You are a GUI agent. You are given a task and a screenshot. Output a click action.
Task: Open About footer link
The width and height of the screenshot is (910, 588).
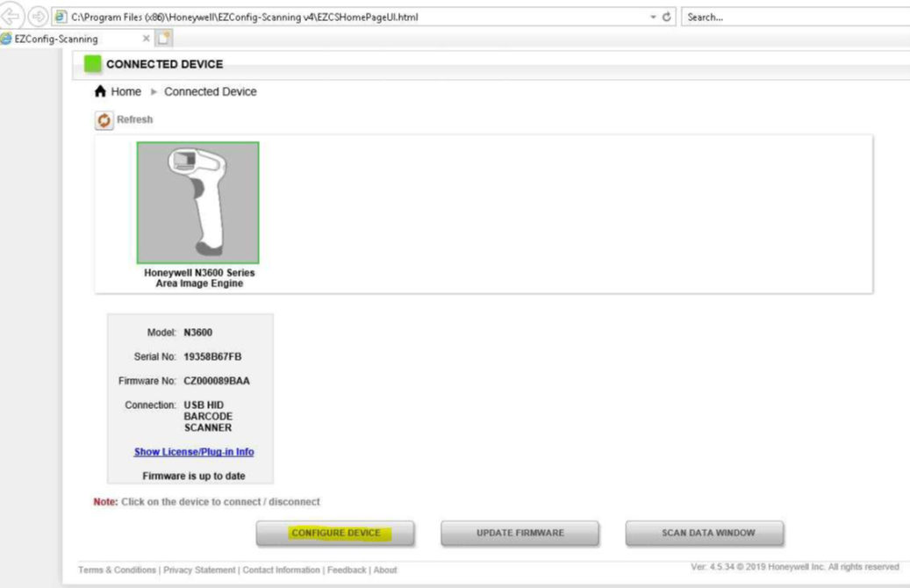point(384,570)
